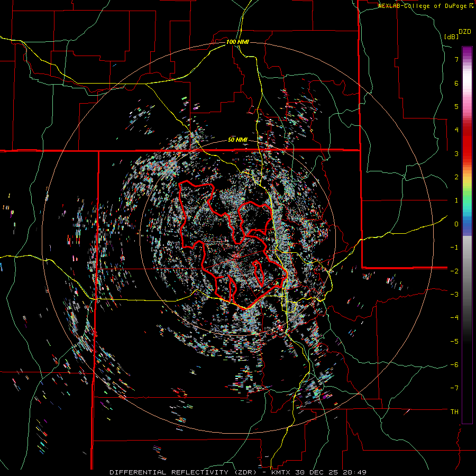Click the 50 NMI range ring label
This screenshot has height=476, width=476.
pyautogui.click(x=237, y=140)
